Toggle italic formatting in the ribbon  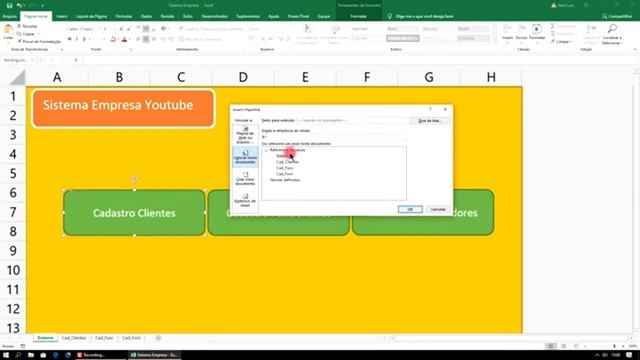pyautogui.click(x=77, y=39)
